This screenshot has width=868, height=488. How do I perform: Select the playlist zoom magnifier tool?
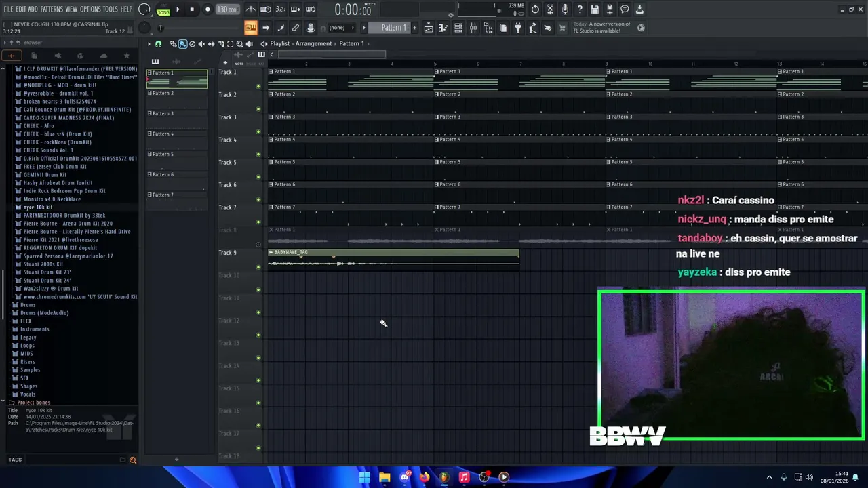pyautogui.click(x=239, y=44)
